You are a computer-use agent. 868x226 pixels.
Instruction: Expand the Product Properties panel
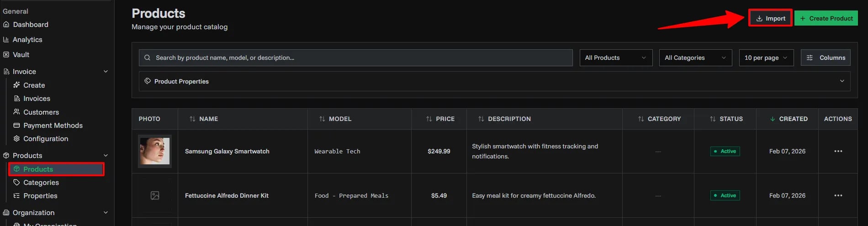[495, 81]
